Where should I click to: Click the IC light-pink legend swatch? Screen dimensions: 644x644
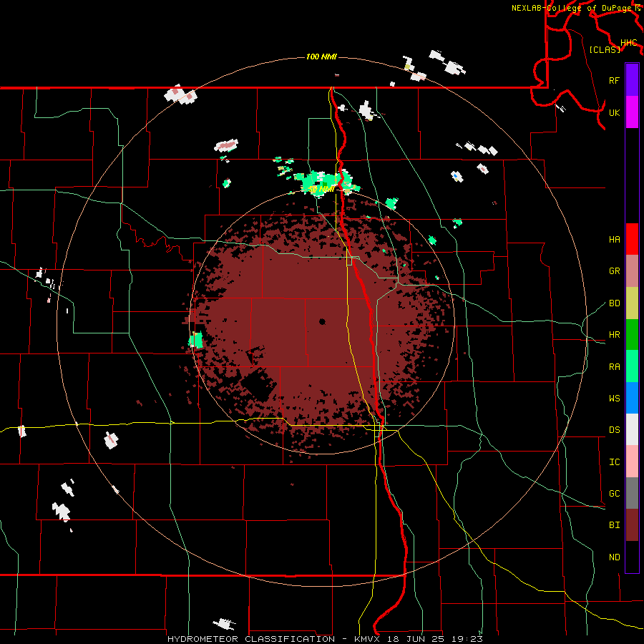tap(632, 462)
